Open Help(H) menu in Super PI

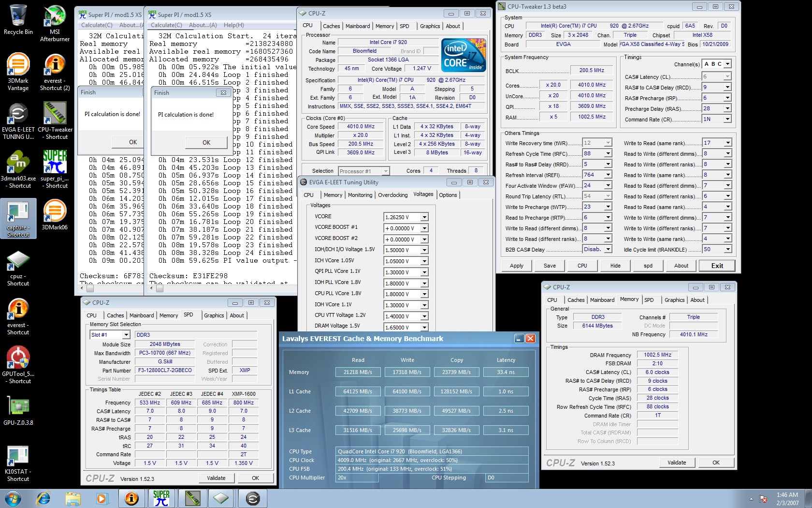tap(233, 25)
